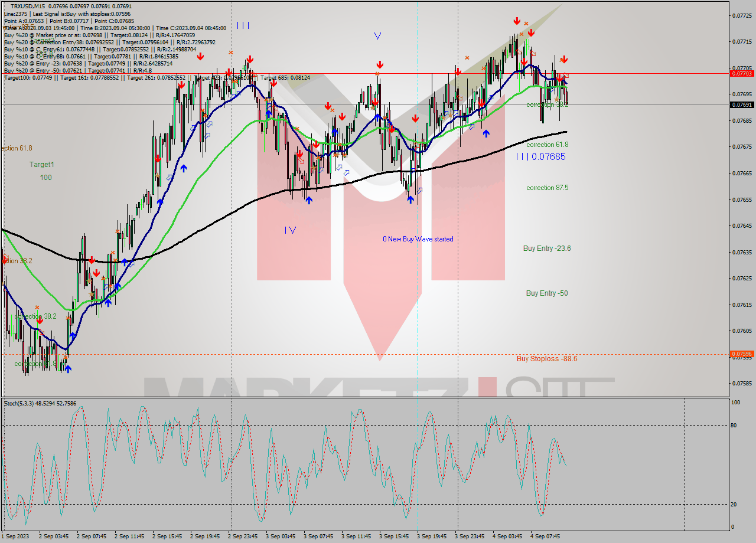Click the '3 Sep 23:45' time axis label
The width and height of the screenshot is (756, 543).
(470, 537)
